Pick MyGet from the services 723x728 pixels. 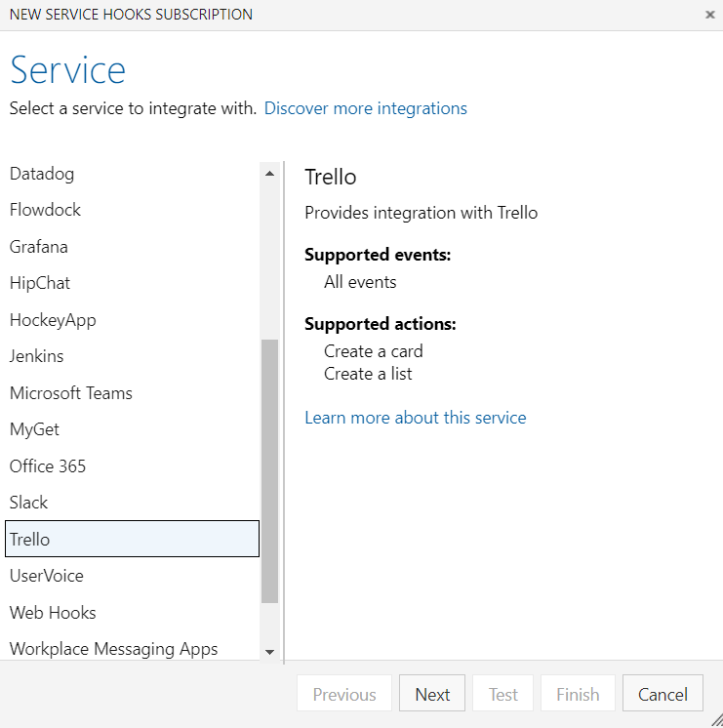point(35,429)
